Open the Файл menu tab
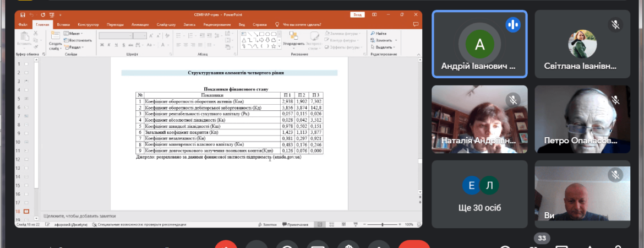Viewport: 644px width, 248px height. pyautogui.click(x=23, y=25)
